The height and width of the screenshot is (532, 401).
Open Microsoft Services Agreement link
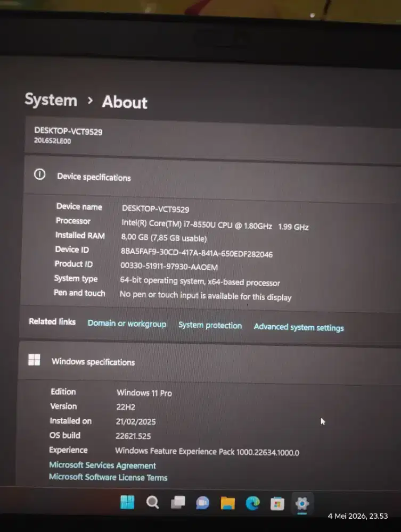(103, 465)
